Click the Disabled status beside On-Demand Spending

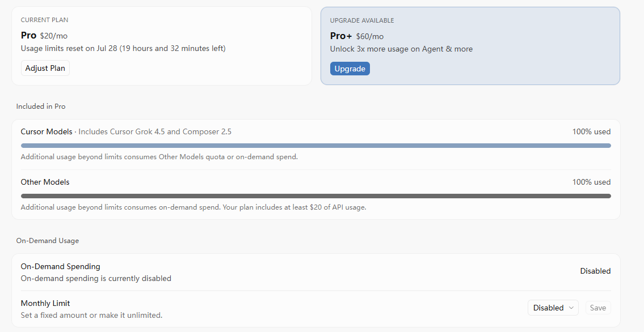[x=595, y=271]
